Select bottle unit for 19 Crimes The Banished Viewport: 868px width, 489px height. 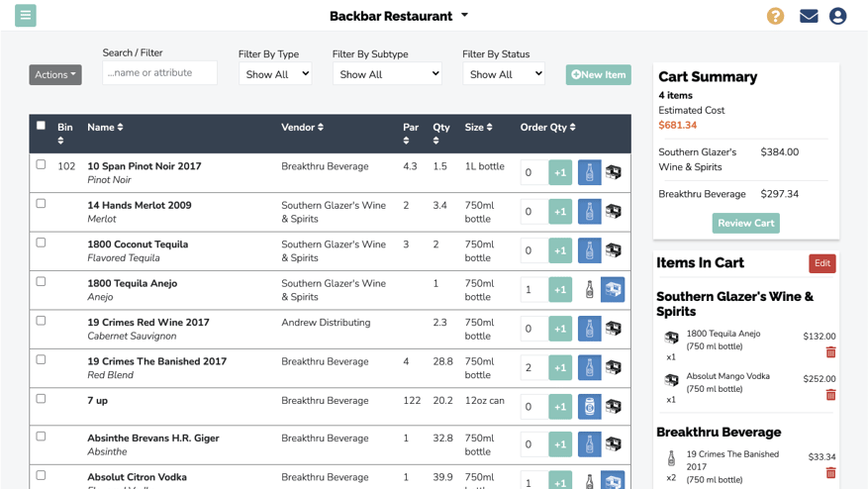[x=590, y=367]
